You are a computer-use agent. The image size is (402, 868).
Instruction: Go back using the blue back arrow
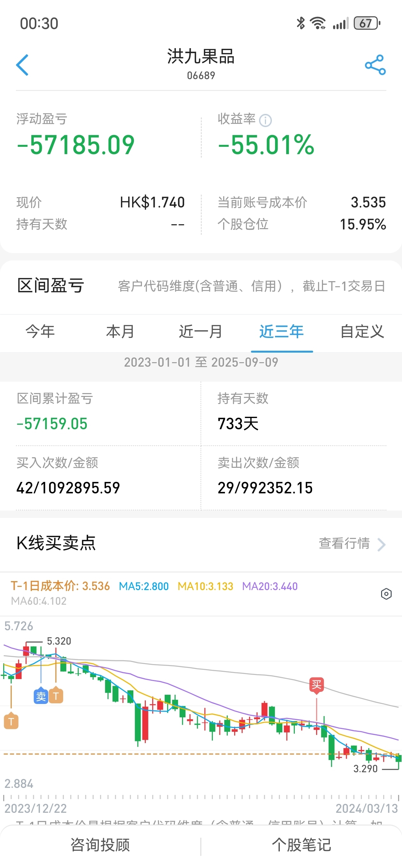[22, 65]
